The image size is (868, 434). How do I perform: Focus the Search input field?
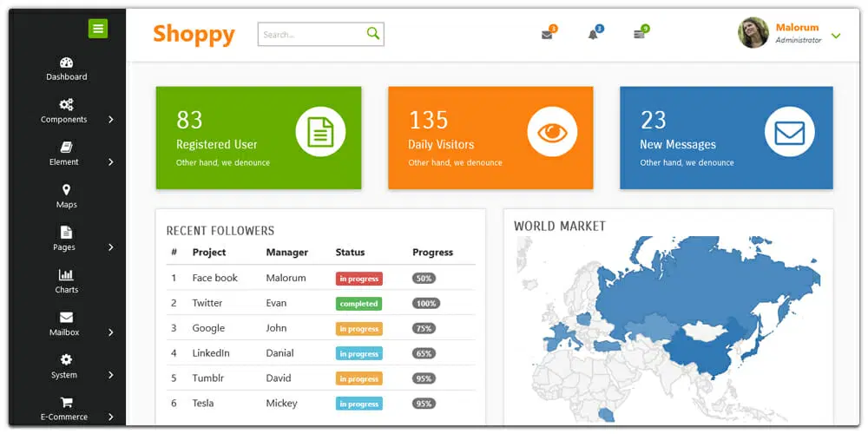(312, 35)
